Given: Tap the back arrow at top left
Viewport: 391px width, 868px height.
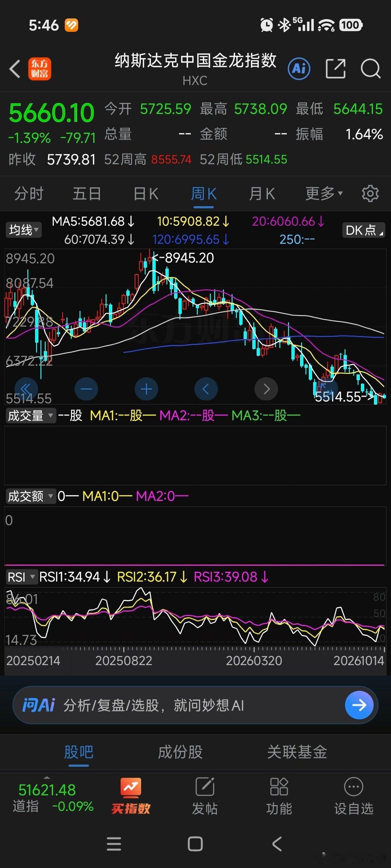Looking at the screenshot, I should 14,69.
